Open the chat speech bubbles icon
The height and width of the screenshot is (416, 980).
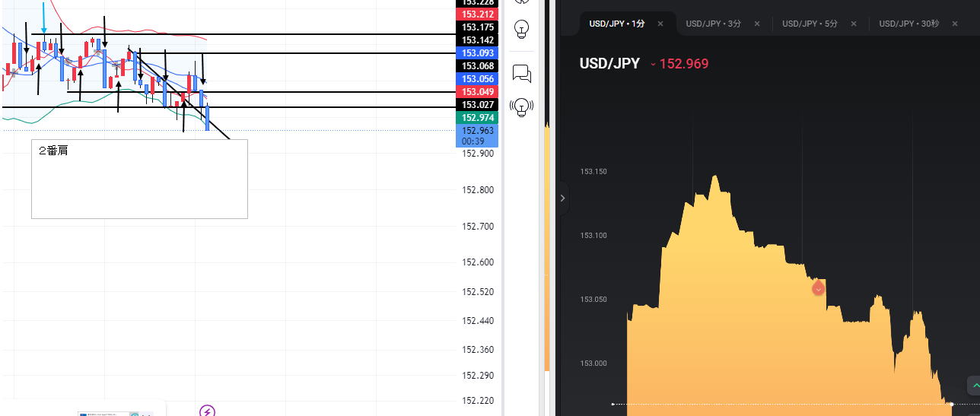522,74
